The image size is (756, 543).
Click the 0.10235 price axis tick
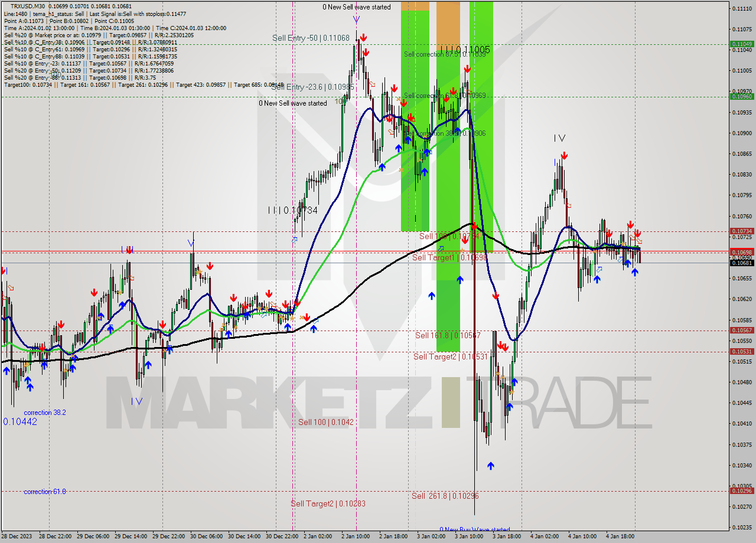pos(742,527)
